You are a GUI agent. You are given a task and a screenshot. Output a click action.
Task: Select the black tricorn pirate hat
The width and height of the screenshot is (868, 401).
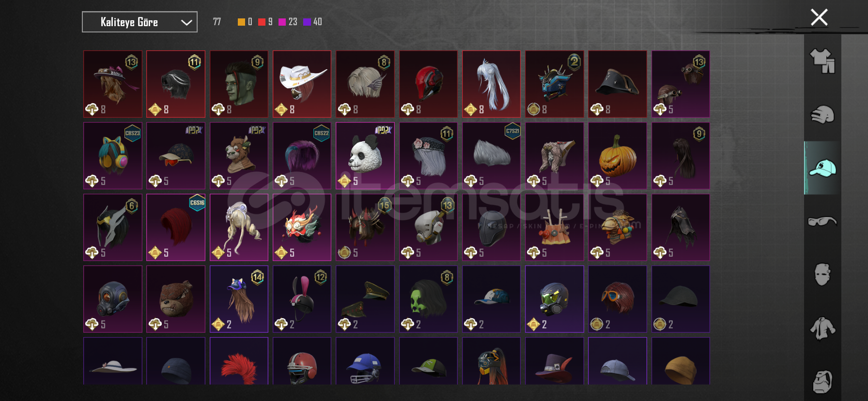(618, 84)
